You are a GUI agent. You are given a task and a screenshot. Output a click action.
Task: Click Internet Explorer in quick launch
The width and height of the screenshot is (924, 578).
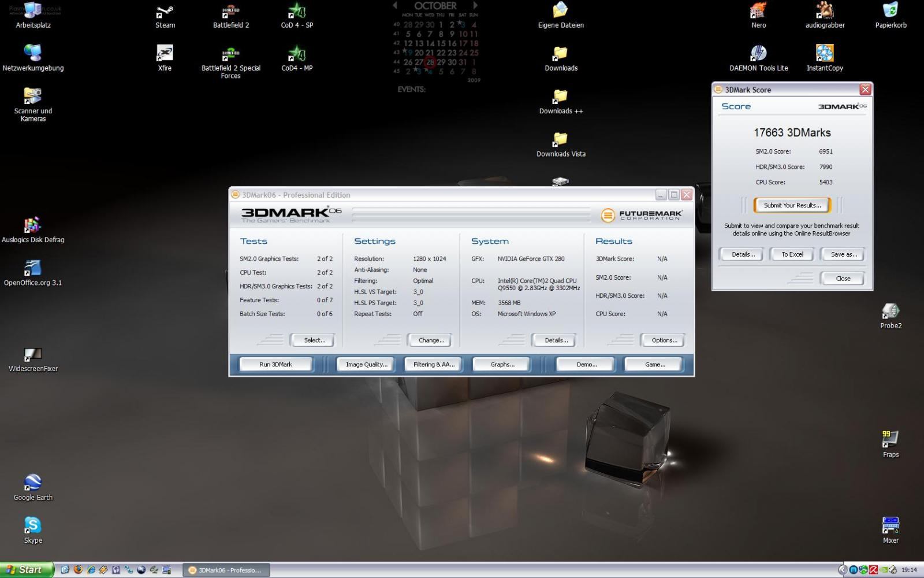coord(91,569)
